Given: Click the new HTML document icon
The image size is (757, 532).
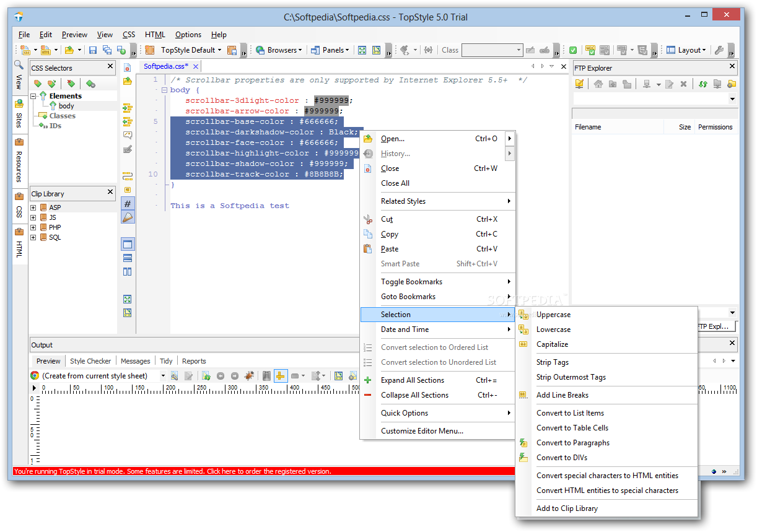Looking at the screenshot, I should 45,50.
